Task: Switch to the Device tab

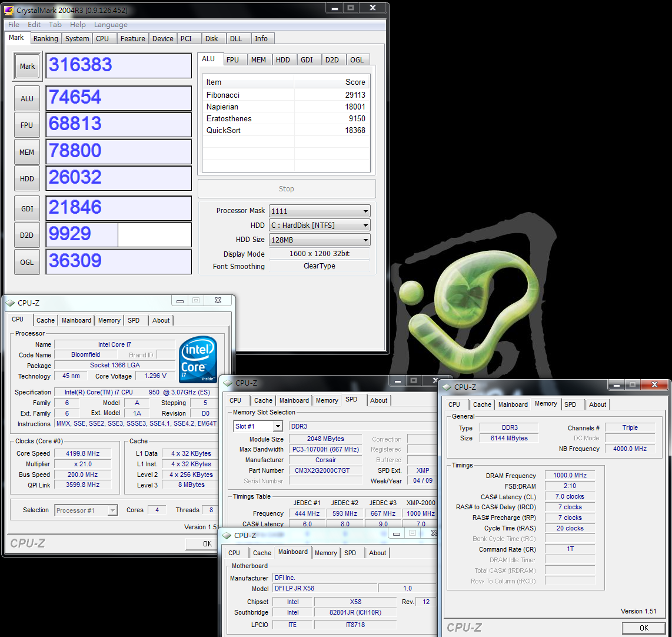Action: coord(163,39)
